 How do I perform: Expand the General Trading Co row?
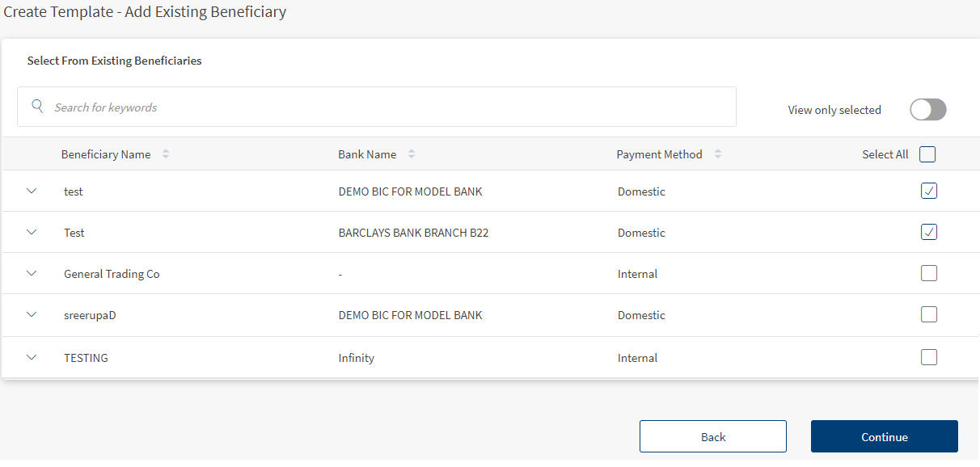click(32, 274)
